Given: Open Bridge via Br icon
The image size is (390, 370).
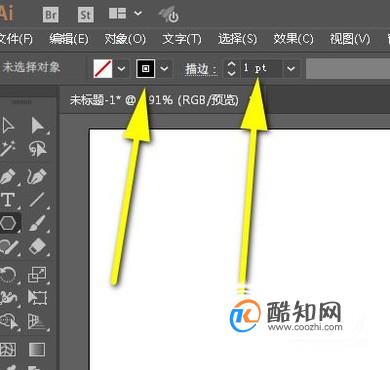Looking at the screenshot, I should pos(51,15).
